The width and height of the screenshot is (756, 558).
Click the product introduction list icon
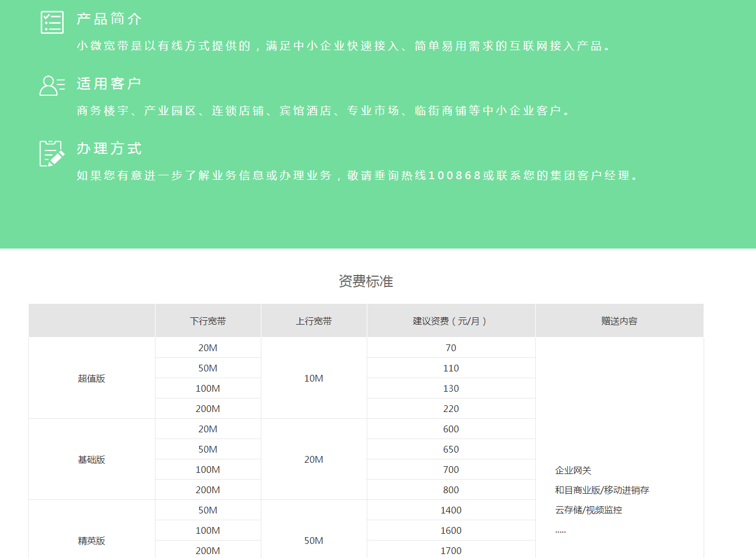[52, 23]
